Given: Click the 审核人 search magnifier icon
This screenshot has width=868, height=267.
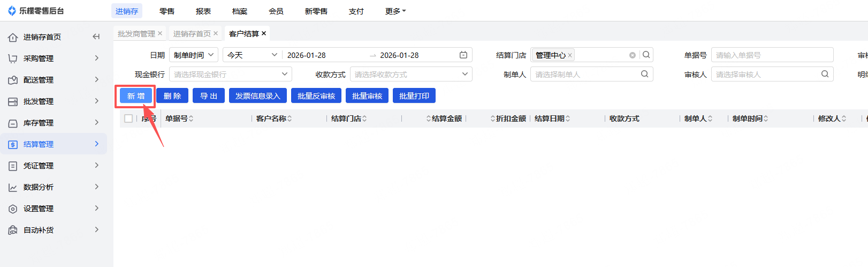Looking at the screenshot, I should tap(825, 74).
